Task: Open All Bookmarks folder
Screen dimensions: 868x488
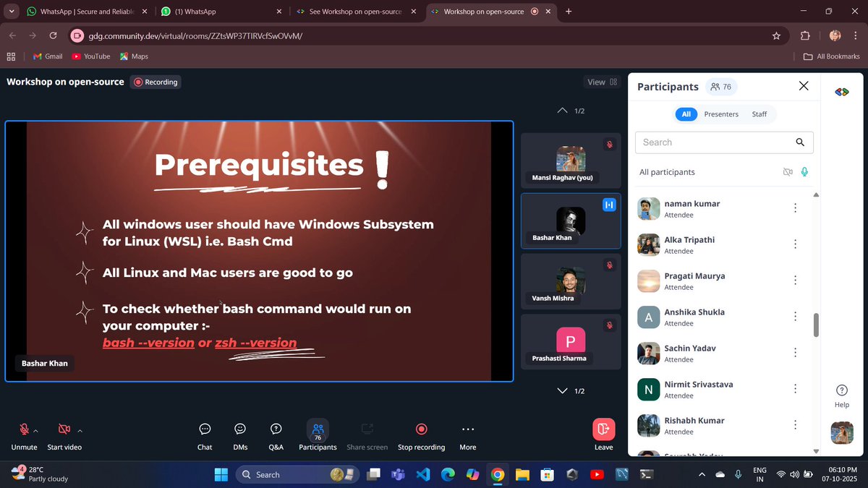Action: pos(831,56)
